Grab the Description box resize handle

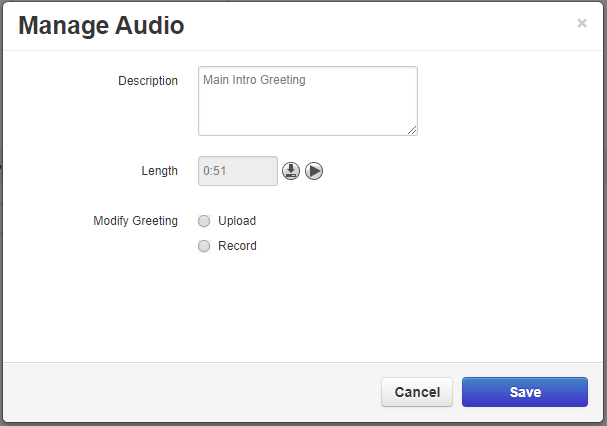[412, 129]
